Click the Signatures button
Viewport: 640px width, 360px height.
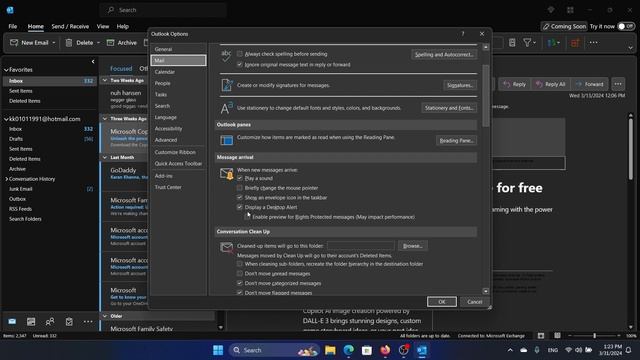[460, 85]
